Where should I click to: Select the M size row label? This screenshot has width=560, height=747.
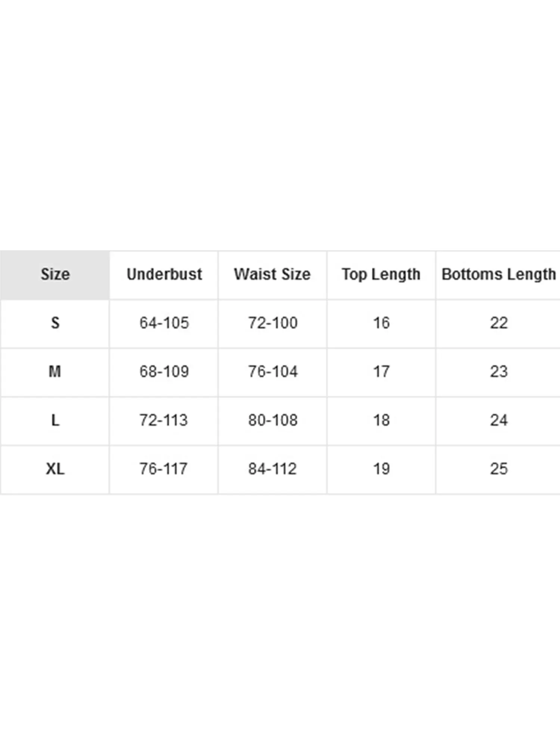pyautogui.click(x=55, y=372)
